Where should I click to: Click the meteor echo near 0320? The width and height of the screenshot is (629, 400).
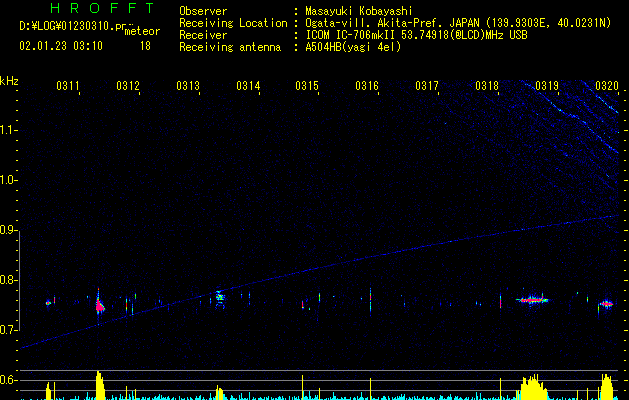pos(606,304)
